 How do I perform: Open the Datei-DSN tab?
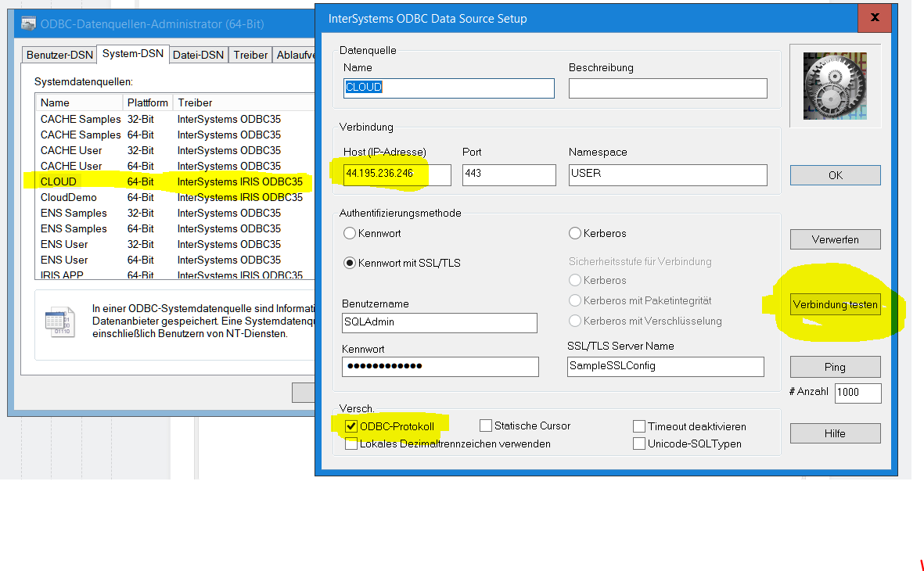point(198,55)
